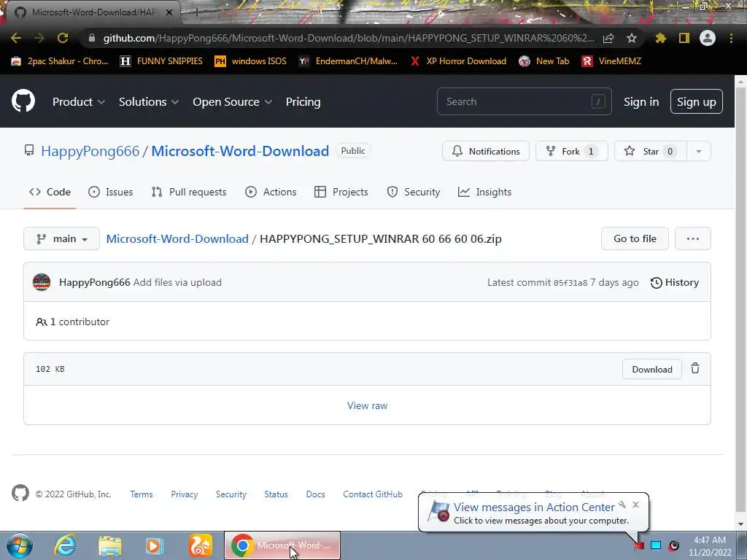747x560 pixels.
Task: Focus the GitHub search field
Action: (x=524, y=101)
